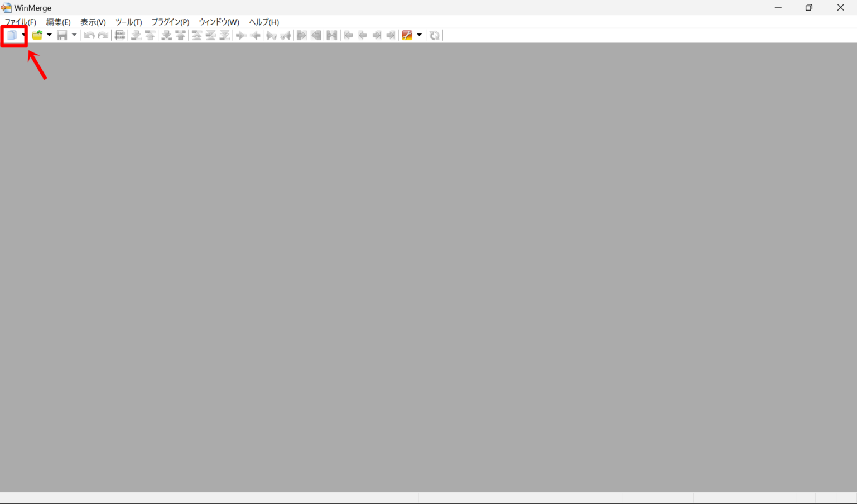The height and width of the screenshot is (504, 857).
Task: Open the 表示(V) menu
Action: [93, 22]
